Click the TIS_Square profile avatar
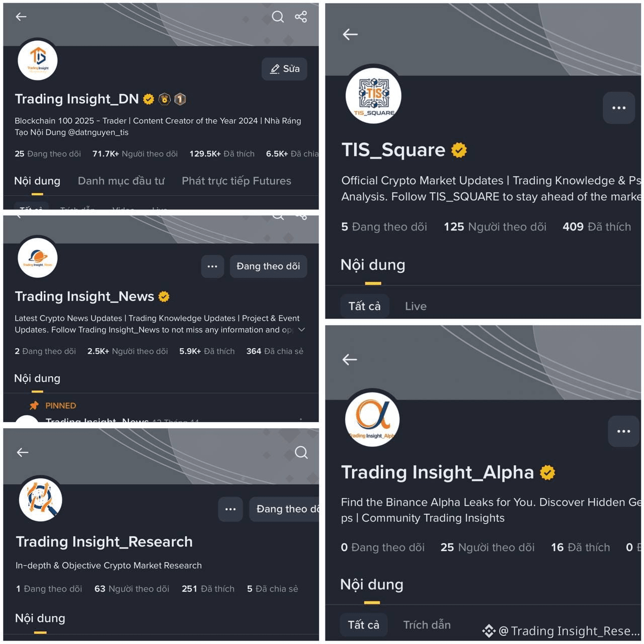Viewport: 644px width, 644px height. pyautogui.click(x=374, y=96)
